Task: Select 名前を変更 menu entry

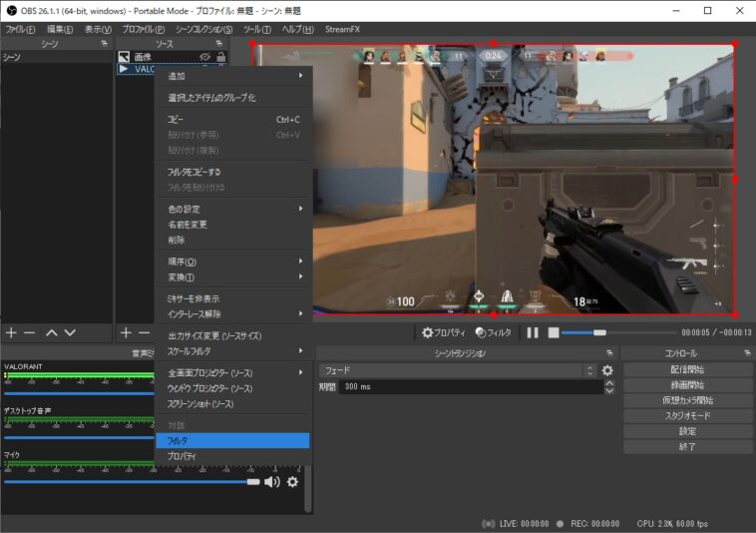Action: click(232, 225)
